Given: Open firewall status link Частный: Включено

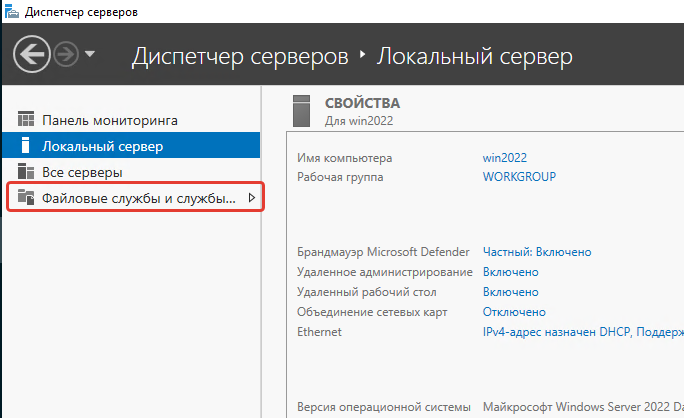Looking at the screenshot, I should point(537,253).
